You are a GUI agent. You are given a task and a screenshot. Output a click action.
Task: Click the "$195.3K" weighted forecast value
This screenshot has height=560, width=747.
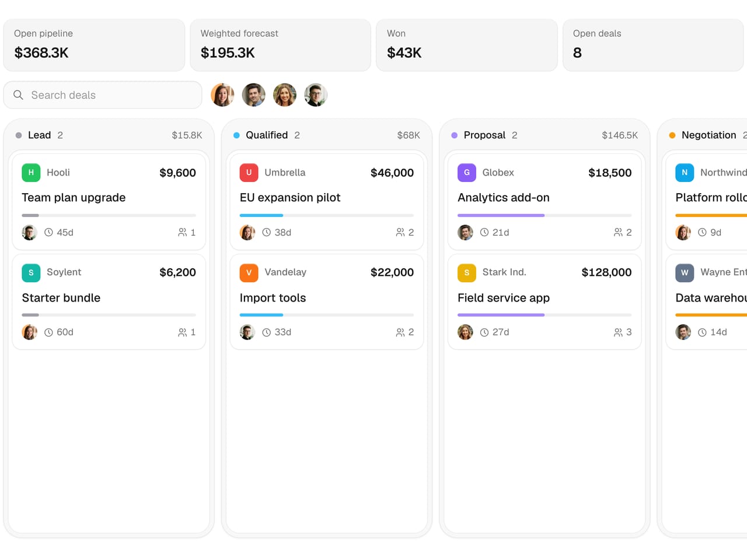pos(228,53)
